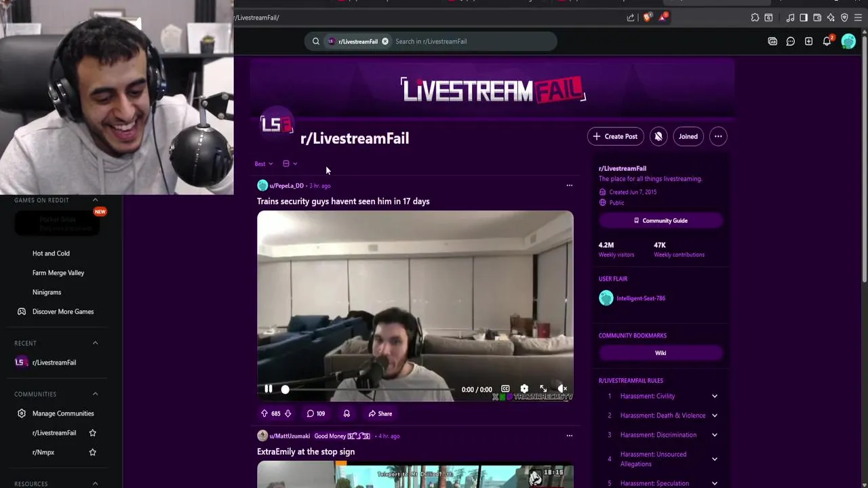Open Brave Shields lion icon

pos(647,18)
